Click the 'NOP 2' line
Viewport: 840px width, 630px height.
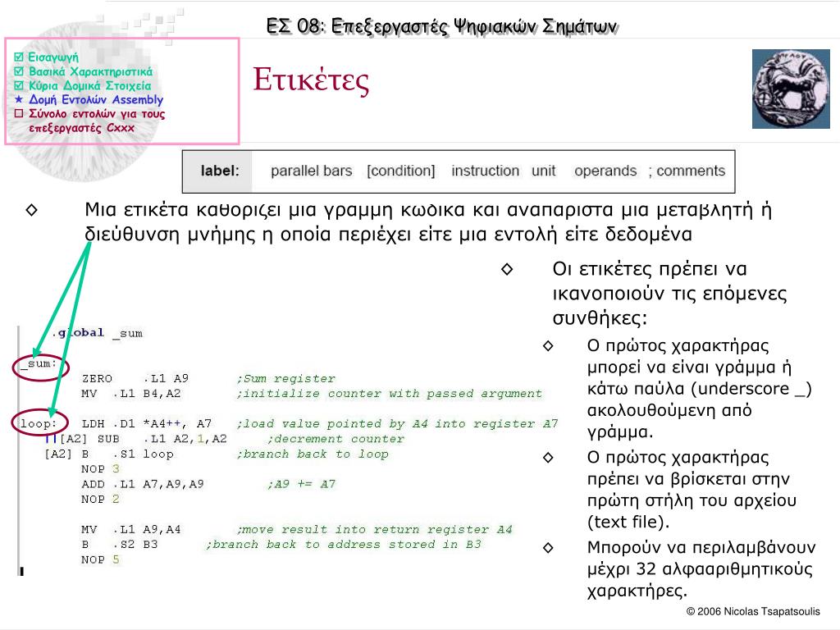(101, 500)
